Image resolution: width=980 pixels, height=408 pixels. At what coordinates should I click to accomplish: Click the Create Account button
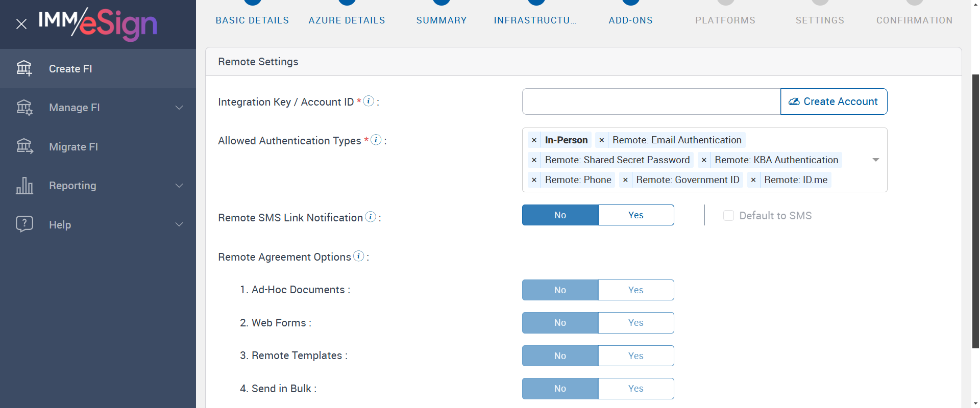[x=834, y=101]
